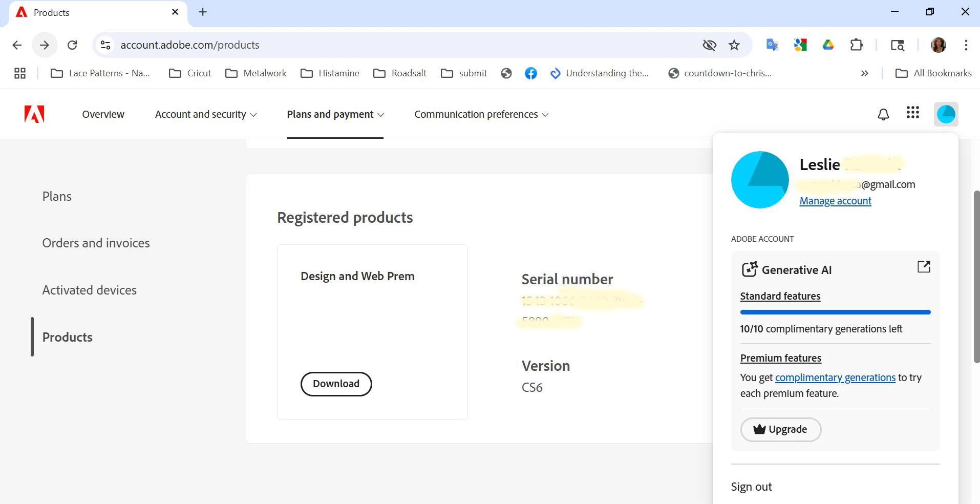This screenshot has height=504, width=980.
Task: Open the globe bookmark next to submit
Action: click(506, 73)
